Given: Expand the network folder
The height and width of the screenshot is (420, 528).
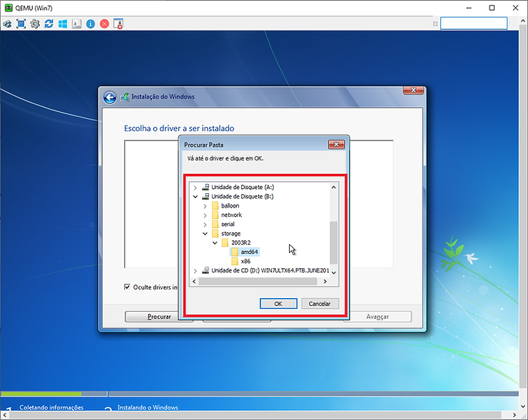Looking at the screenshot, I should [205, 215].
